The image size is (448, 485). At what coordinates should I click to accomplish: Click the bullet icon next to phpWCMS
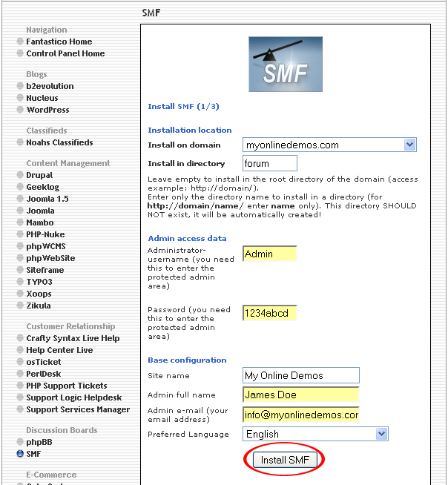coord(20,246)
